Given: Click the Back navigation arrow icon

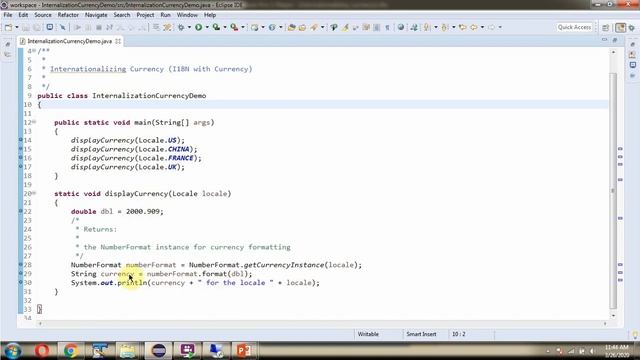Looking at the screenshot, I should (474, 27).
